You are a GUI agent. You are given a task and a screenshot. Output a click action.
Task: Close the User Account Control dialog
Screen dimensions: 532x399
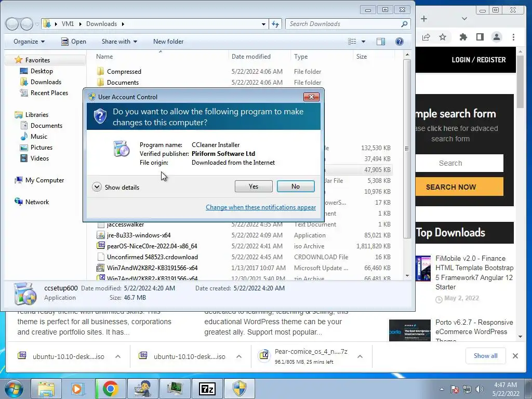click(311, 97)
